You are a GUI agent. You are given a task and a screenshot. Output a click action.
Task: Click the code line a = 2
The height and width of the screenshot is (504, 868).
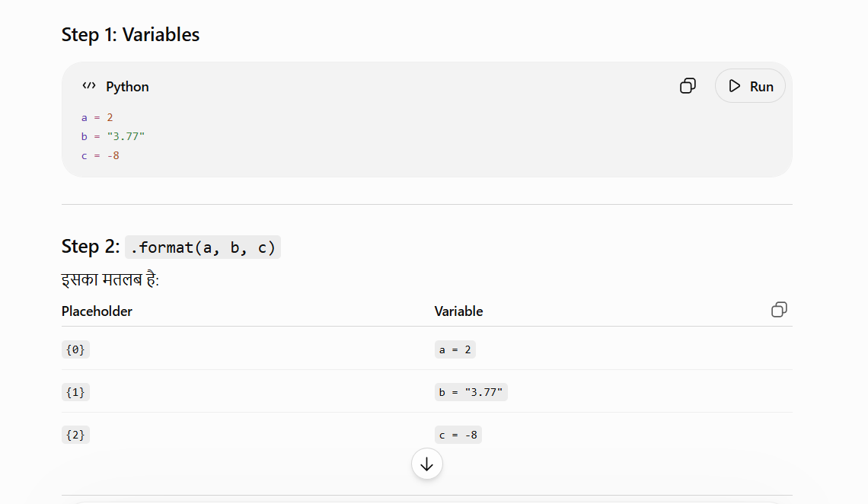[x=97, y=117]
